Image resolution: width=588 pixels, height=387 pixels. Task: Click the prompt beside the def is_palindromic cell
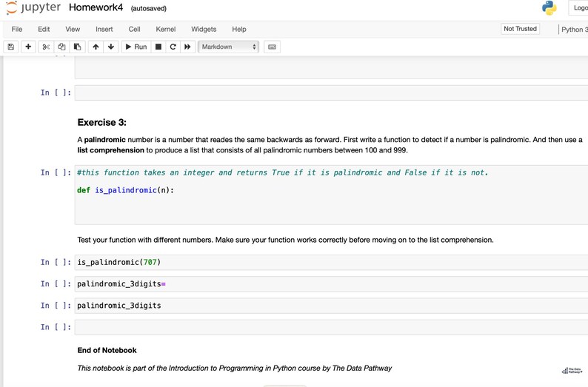click(56, 172)
